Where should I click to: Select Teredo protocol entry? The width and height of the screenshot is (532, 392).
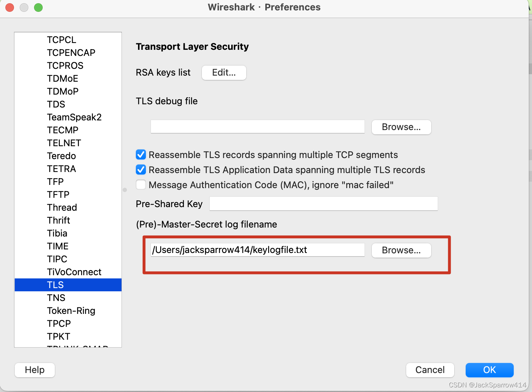click(68, 156)
